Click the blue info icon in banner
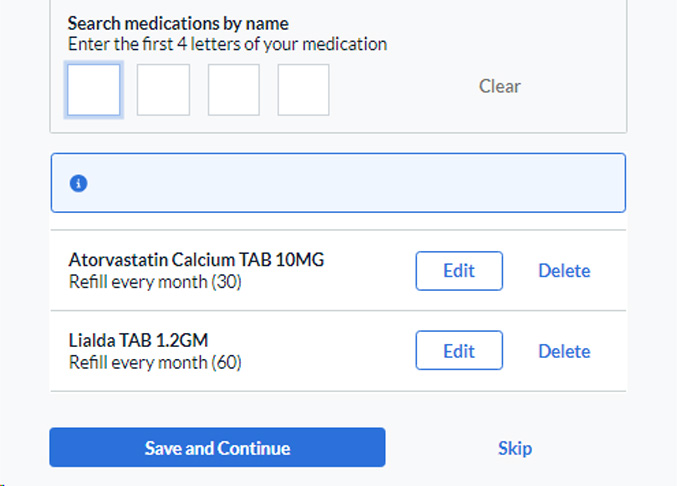Screen dimensions: 677x486 click(79, 183)
